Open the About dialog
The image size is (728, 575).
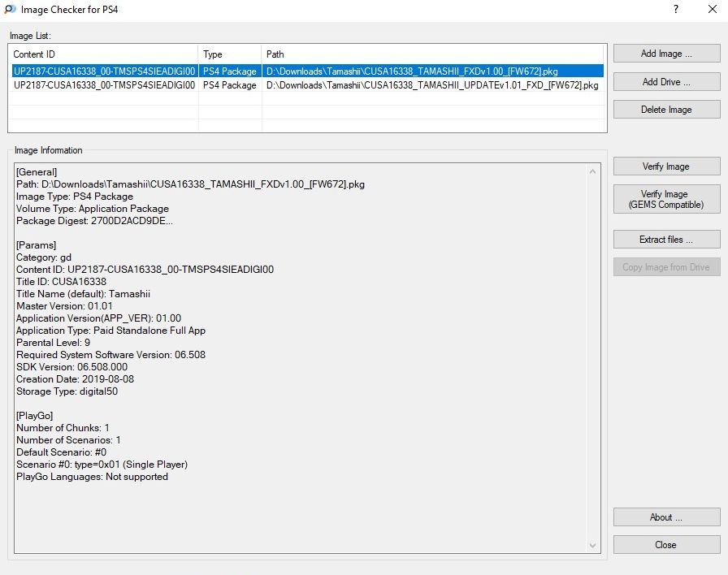coord(666,517)
